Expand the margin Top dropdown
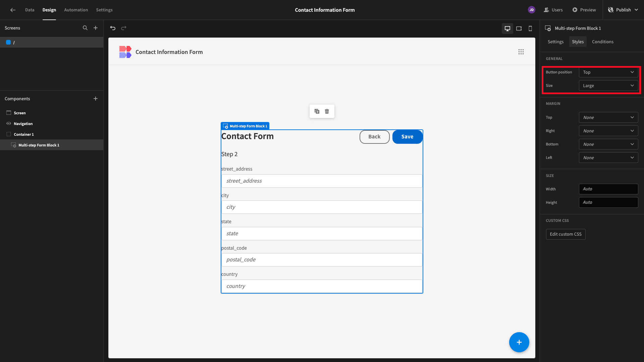 (608, 118)
